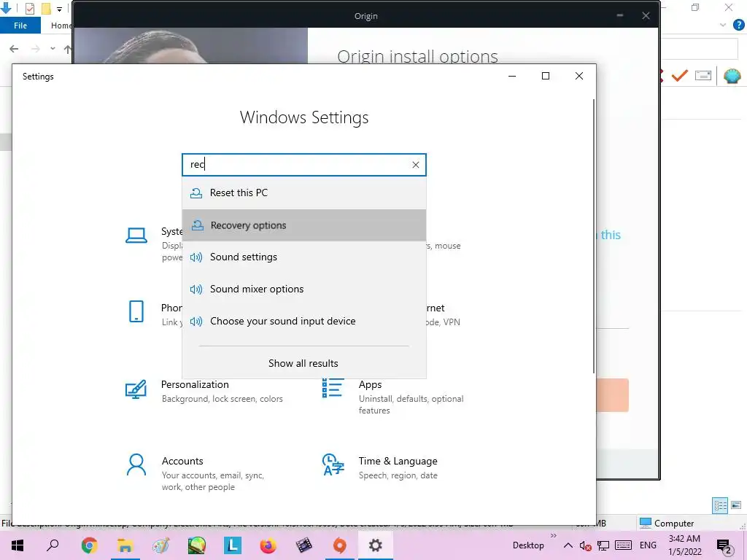Image resolution: width=747 pixels, height=560 pixels.
Task: Select Reset this PC search result
Action: tap(304, 192)
